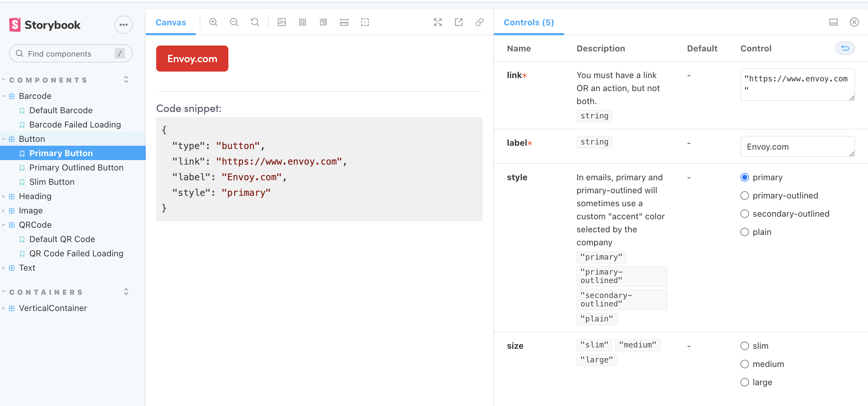Click the Heading component grid icon

(x=12, y=196)
